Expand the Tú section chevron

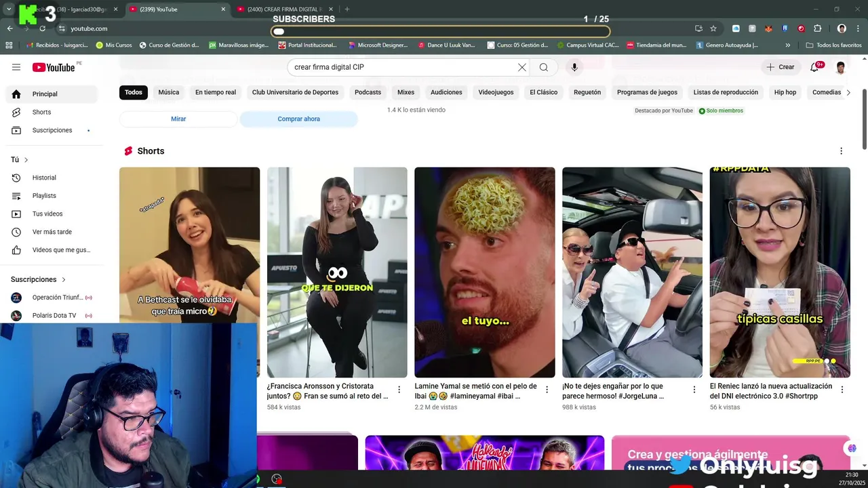coord(26,160)
